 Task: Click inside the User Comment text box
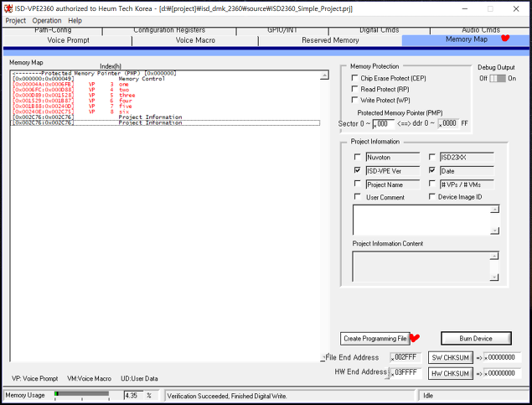(421, 220)
